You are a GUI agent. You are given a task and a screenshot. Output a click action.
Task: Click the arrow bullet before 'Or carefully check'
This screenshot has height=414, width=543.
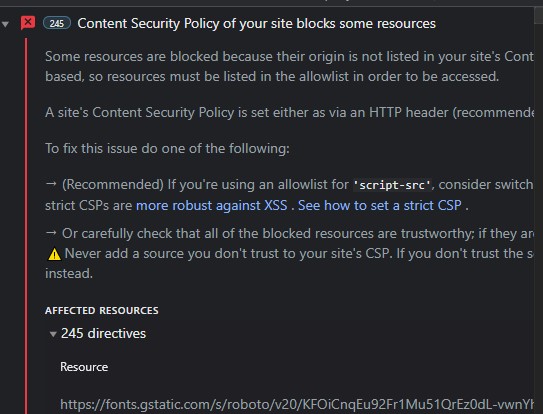(x=51, y=233)
